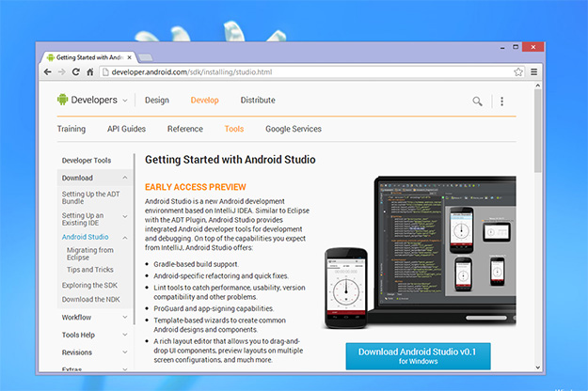Open site search with the magnifier icon
Image resolution: width=588 pixels, height=391 pixels.
(x=477, y=102)
